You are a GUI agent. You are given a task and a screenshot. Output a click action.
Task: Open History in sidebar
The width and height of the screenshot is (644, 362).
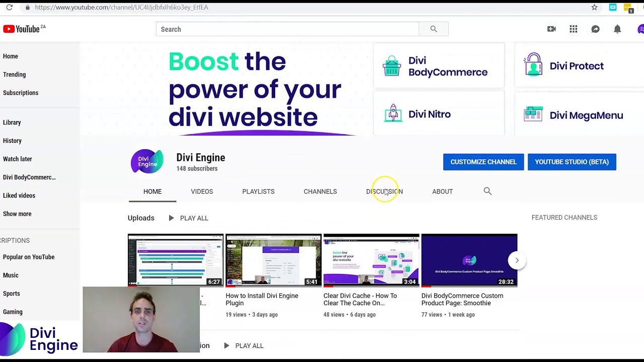coord(12,141)
